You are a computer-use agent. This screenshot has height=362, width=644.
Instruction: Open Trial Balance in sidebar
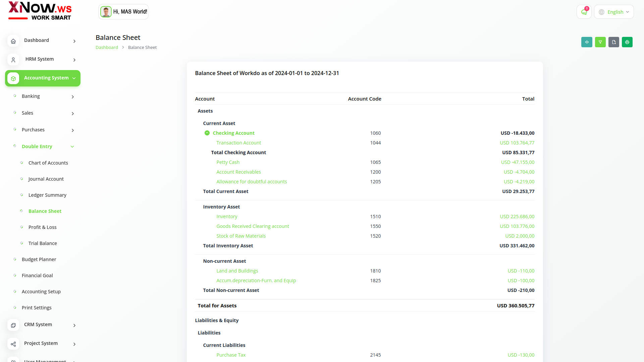[43, 243]
